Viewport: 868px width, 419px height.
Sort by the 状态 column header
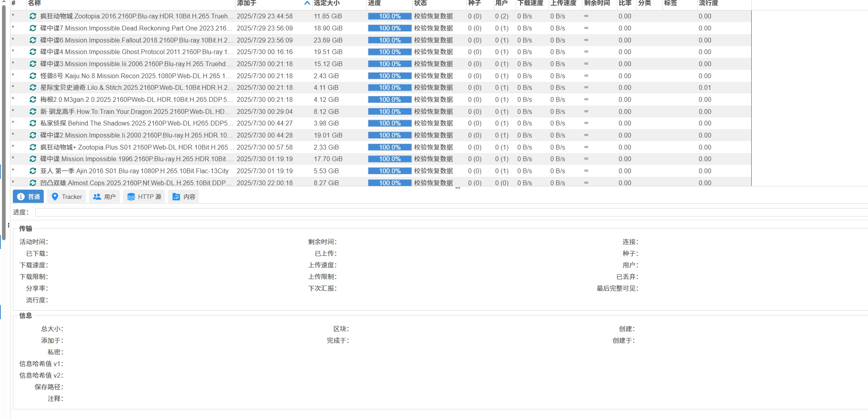coord(440,3)
